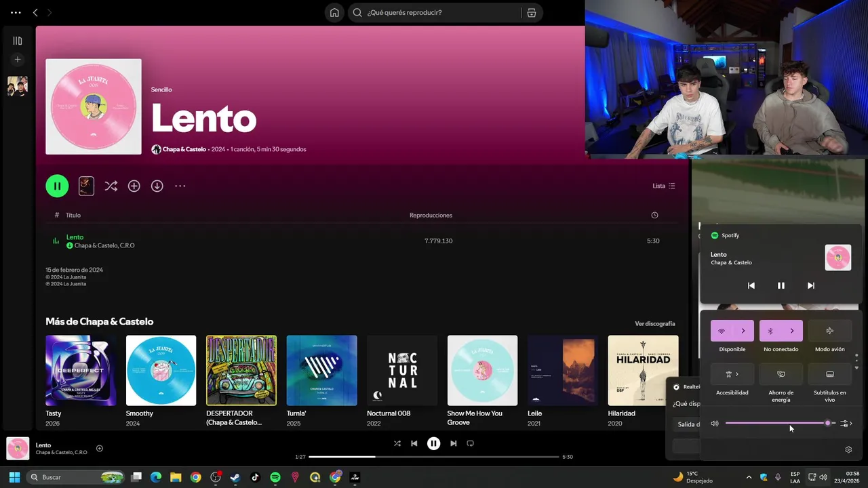Toggle shuffle next to green play button

coord(111,186)
